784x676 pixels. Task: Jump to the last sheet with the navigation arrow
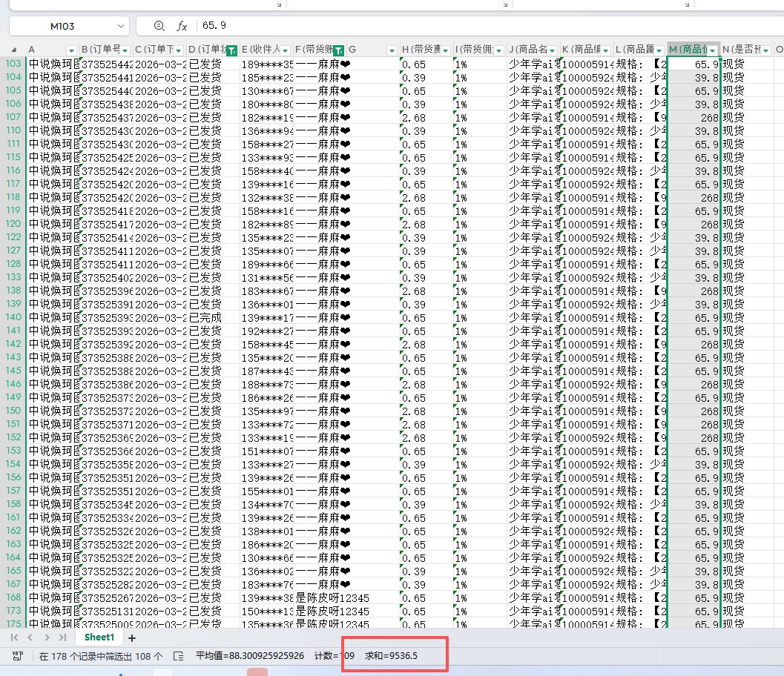(x=62, y=637)
